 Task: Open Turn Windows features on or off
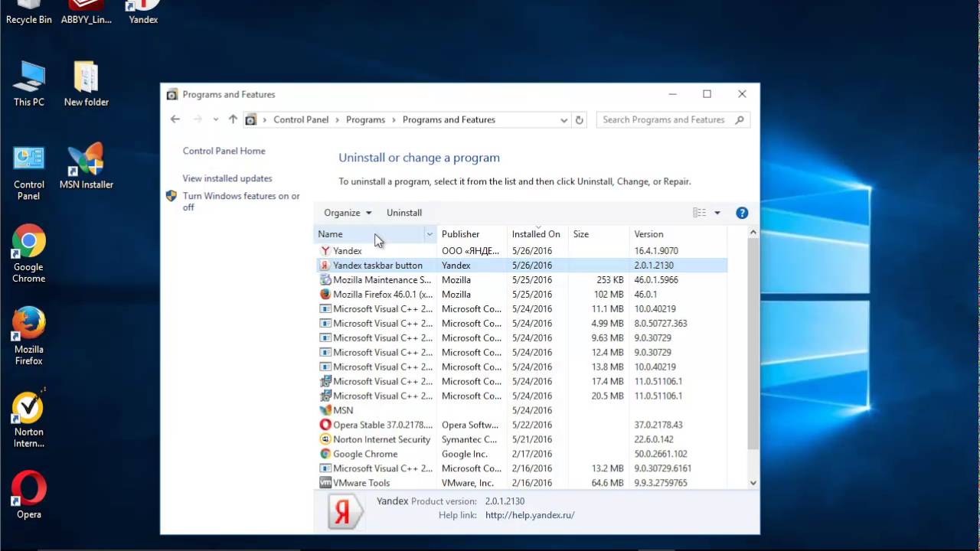[x=240, y=201]
